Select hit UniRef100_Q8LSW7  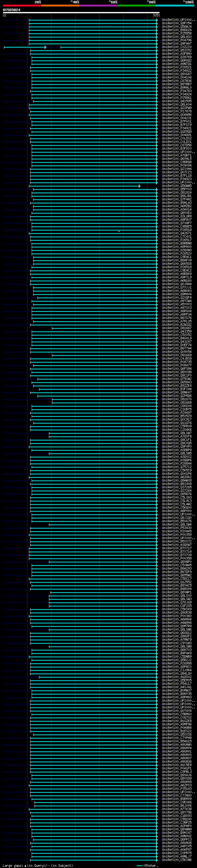click(176, 433)
